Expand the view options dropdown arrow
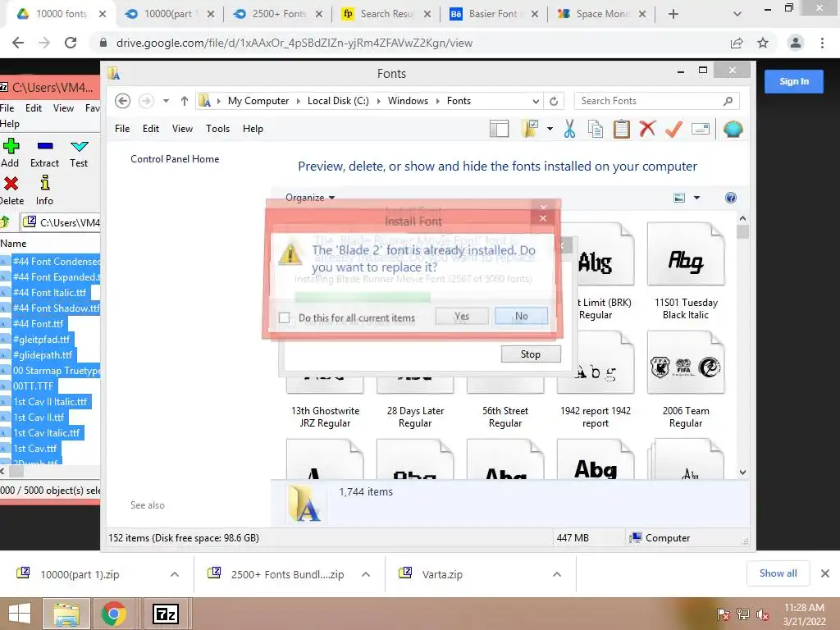Screen dimensions: 840x630 [x=696, y=198]
